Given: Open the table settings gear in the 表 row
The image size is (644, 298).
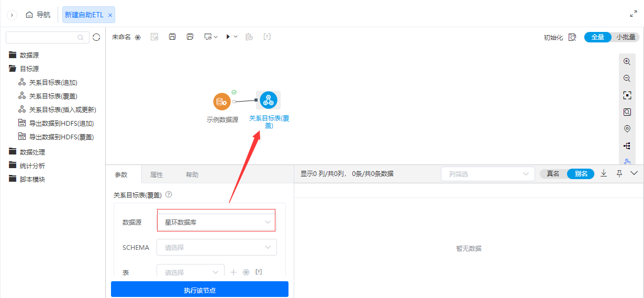Looking at the screenshot, I should pyautogui.click(x=246, y=272).
